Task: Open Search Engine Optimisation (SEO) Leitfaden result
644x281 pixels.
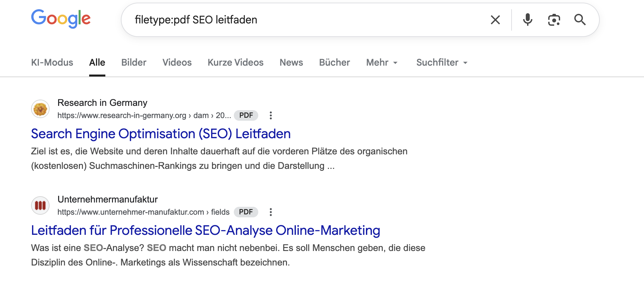Action: tap(161, 134)
